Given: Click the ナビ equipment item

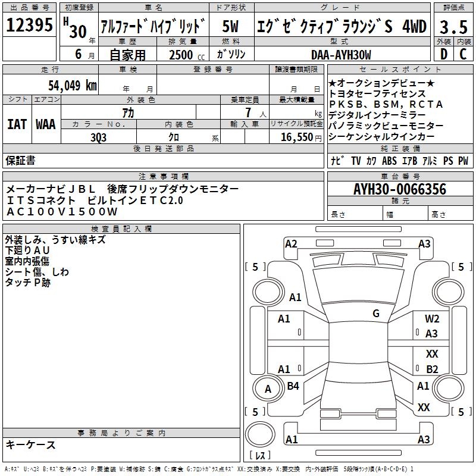Looking at the screenshot, I should point(337,161).
